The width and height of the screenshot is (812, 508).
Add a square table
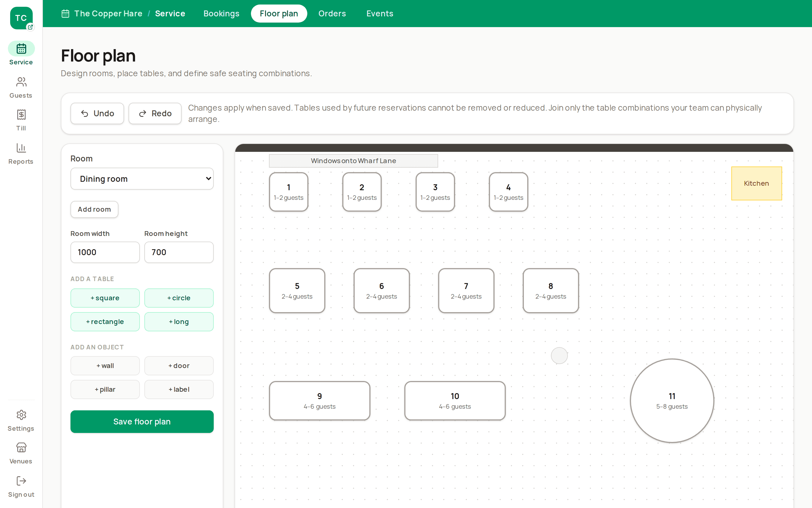[x=105, y=298]
